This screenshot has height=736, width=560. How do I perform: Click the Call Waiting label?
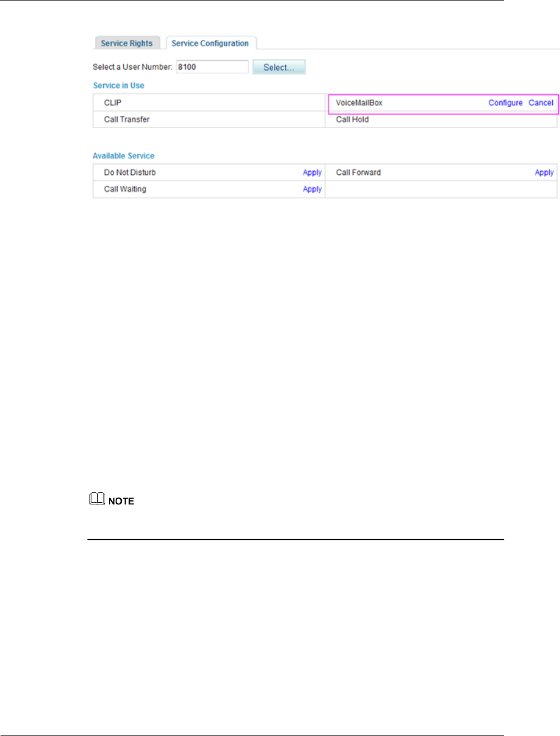(x=125, y=189)
